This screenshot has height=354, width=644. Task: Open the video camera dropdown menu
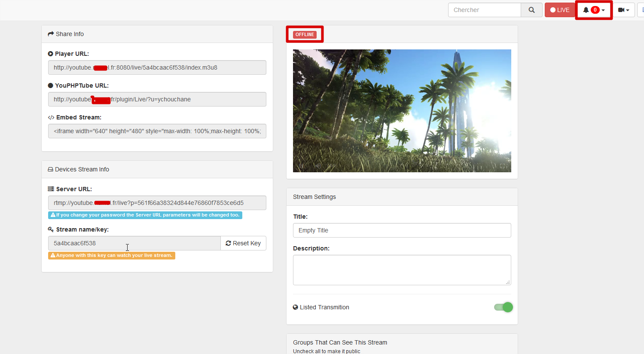coord(624,10)
